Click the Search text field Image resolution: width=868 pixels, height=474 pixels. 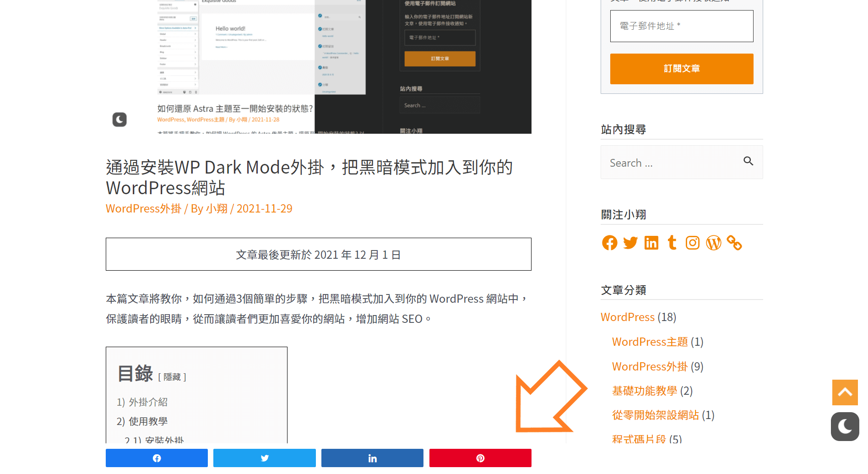[671, 163]
